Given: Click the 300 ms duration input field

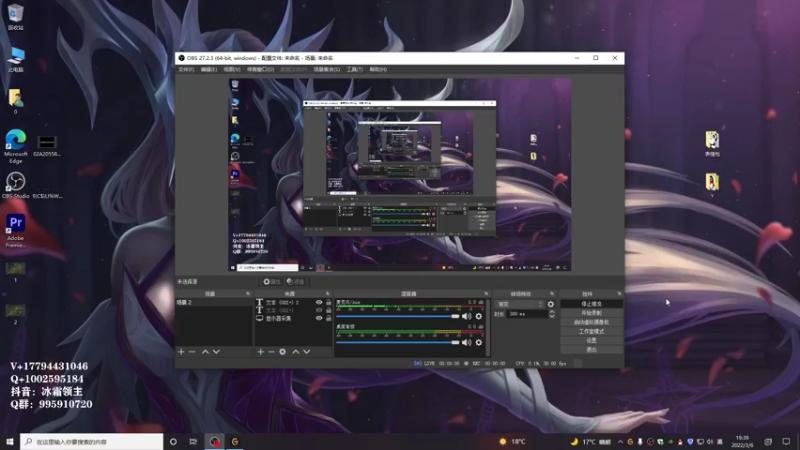Looking at the screenshot, I should (x=527, y=314).
